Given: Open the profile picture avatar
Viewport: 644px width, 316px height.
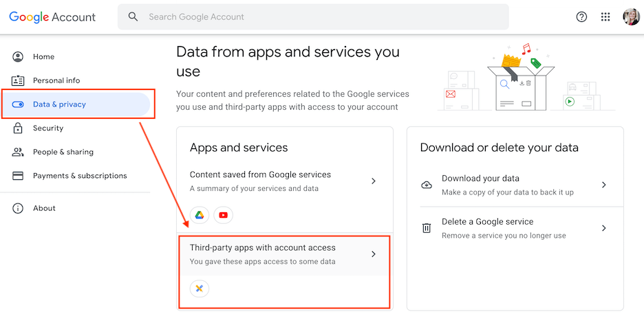Looking at the screenshot, I should click(631, 16).
